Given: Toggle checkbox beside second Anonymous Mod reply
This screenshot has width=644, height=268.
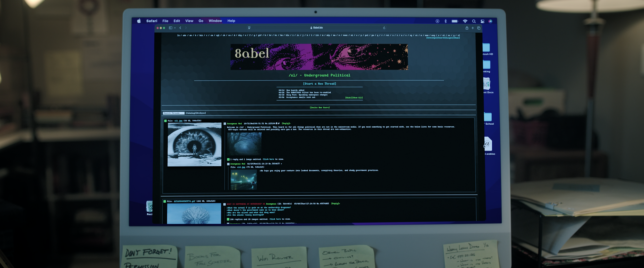Looking at the screenshot, I should point(228,164).
